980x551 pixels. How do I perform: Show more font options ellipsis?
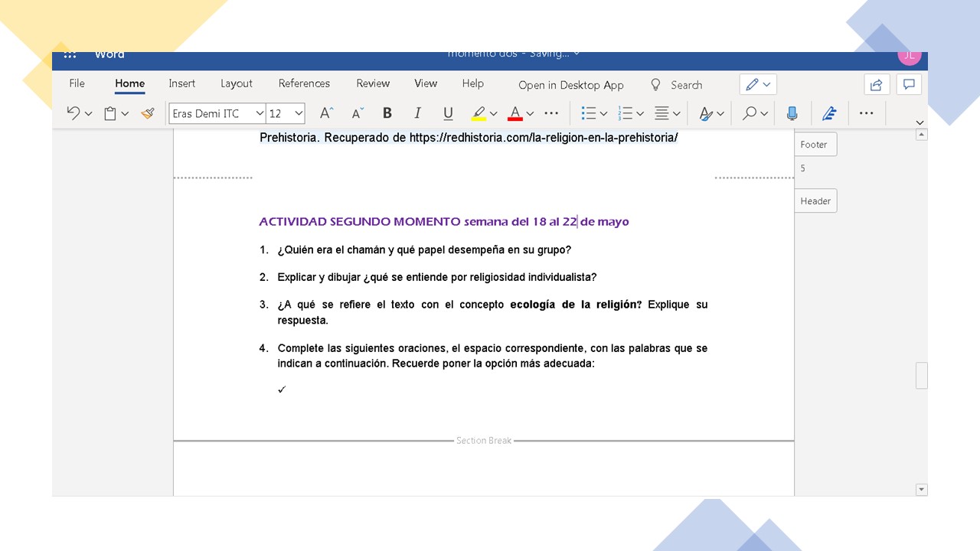pyautogui.click(x=551, y=113)
